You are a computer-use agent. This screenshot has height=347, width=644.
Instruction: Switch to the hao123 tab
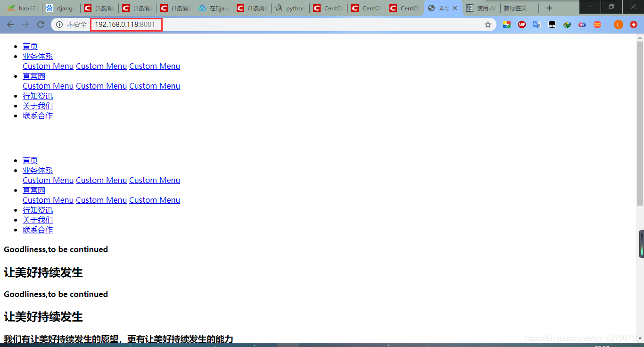pyautogui.click(x=22, y=8)
